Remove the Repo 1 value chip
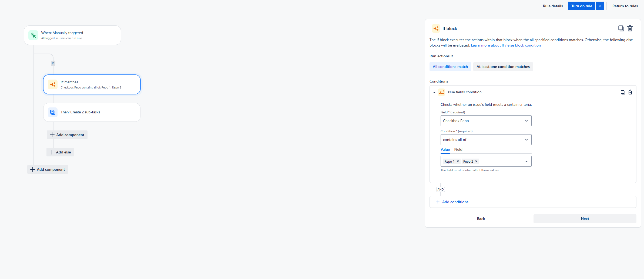Image resolution: width=644 pixels, height=279 pixels. pos(458,161)
